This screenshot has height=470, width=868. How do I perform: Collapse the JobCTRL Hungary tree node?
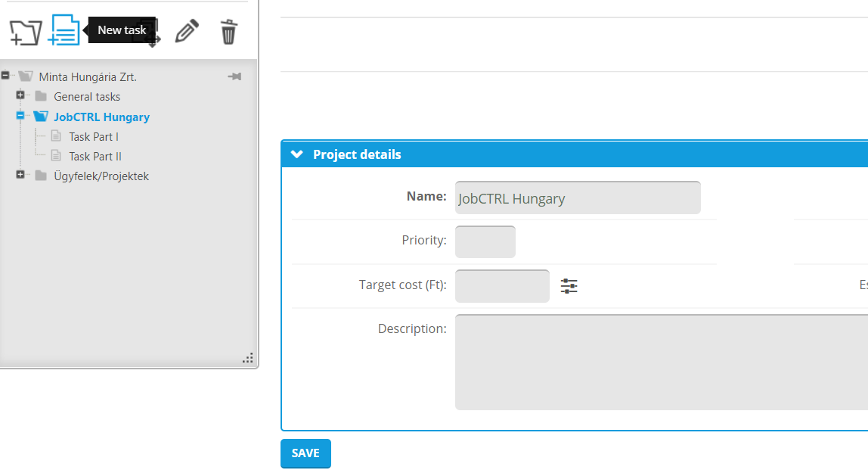tap(20, 117)
